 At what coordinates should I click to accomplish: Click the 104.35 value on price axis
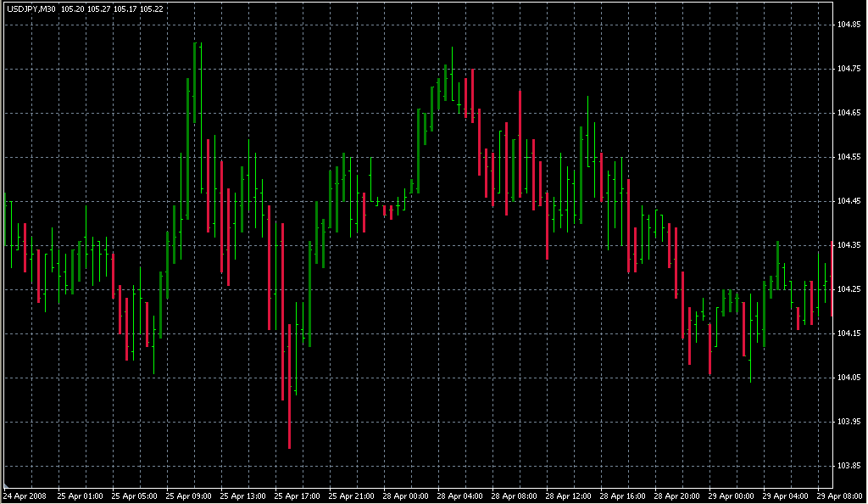coord(849,245)
